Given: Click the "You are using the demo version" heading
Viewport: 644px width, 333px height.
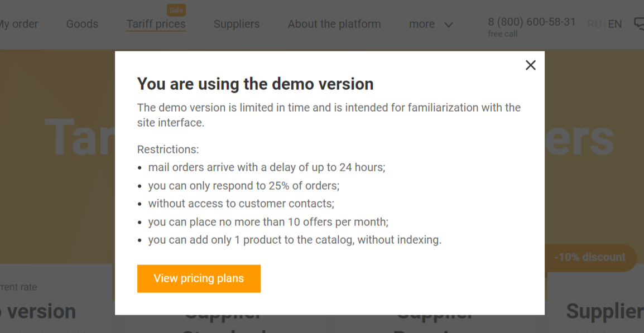Looking at the screenshot, I should 255,84.
